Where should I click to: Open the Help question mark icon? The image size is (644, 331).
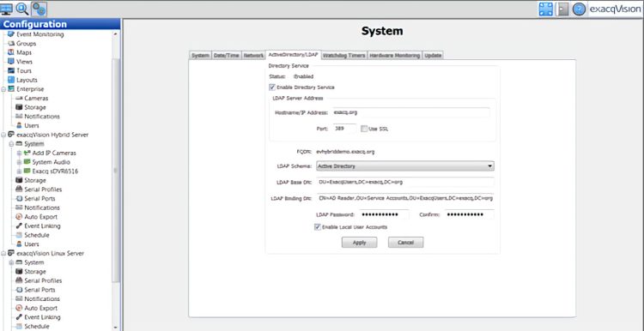[579, 9]
